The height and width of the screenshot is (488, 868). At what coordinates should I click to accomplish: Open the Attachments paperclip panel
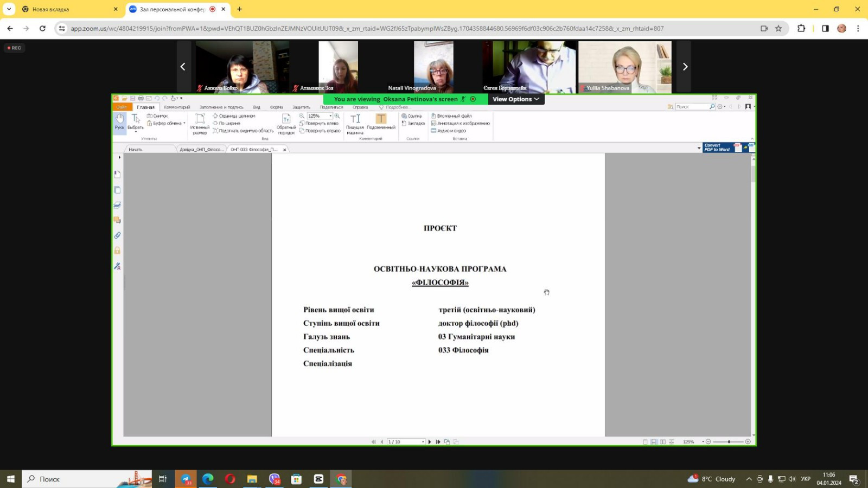pyautogui.click(x=117, y=235)
